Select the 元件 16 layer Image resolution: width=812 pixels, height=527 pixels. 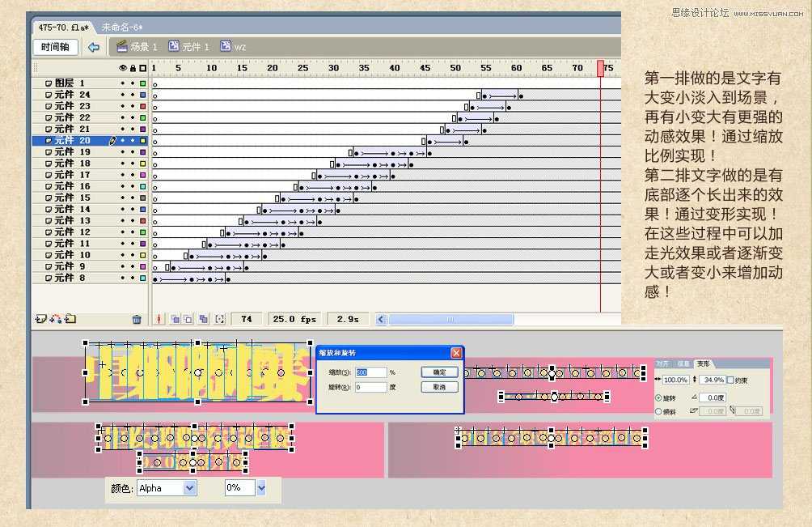coord(91,186)
